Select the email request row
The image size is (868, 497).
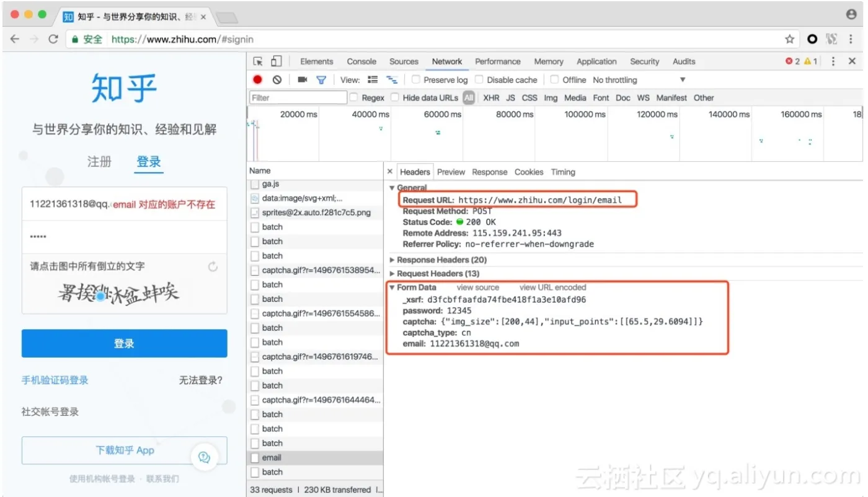[x=316, y=457]
